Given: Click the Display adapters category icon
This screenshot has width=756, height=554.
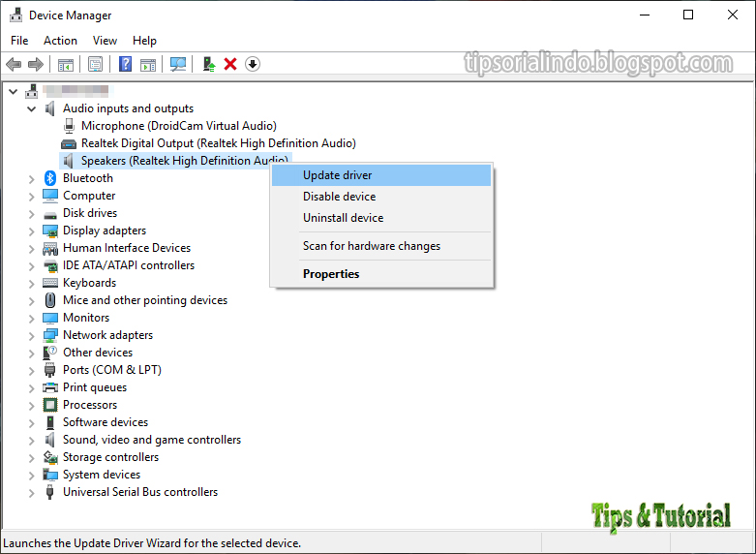Looking at the screenshot, I should point(50,231).
